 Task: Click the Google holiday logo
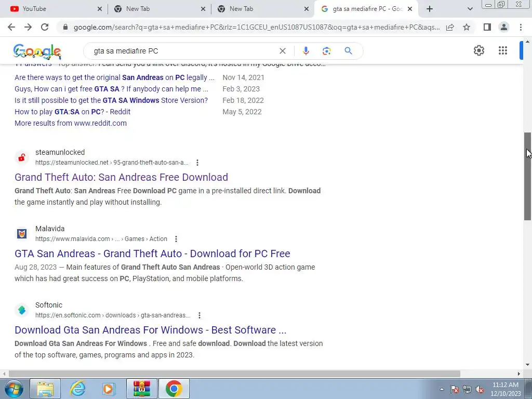click(37, 51)
